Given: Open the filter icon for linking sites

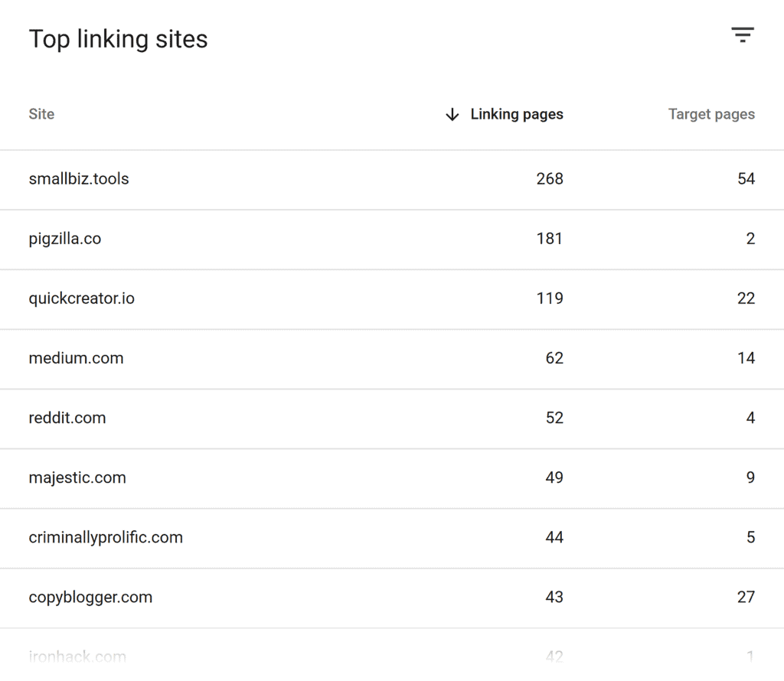Looking at the screenshot, I should click(742, 35).
